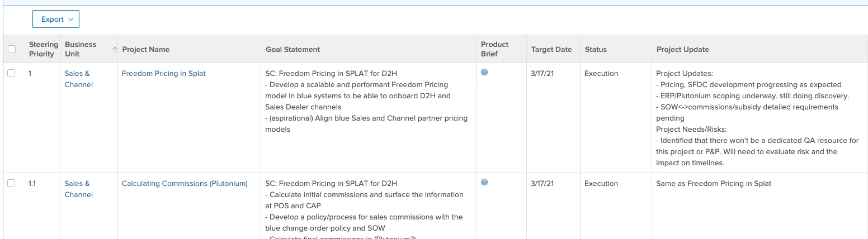Open Freedom Pricing in Splat project link

pyautogui.click(x=164, y=73)
